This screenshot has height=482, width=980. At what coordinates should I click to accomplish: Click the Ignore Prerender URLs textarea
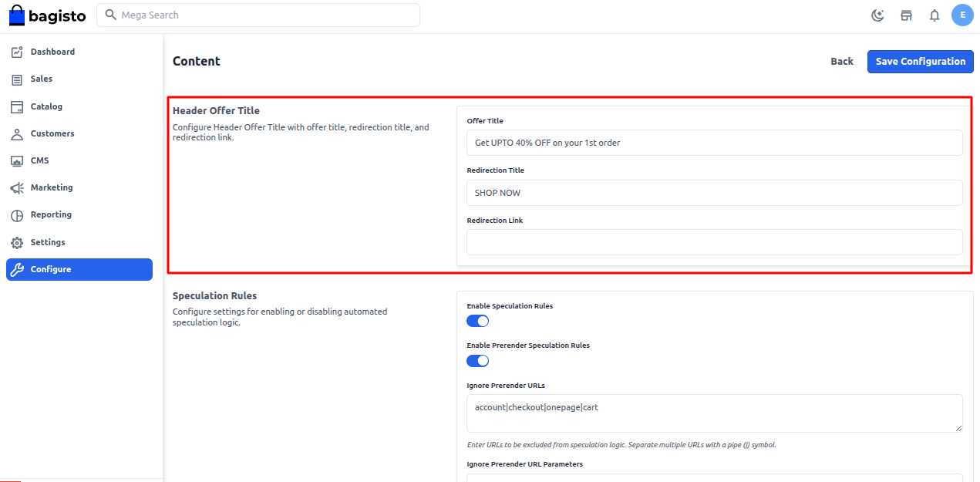pyautogui.click(x=714, y=413)
